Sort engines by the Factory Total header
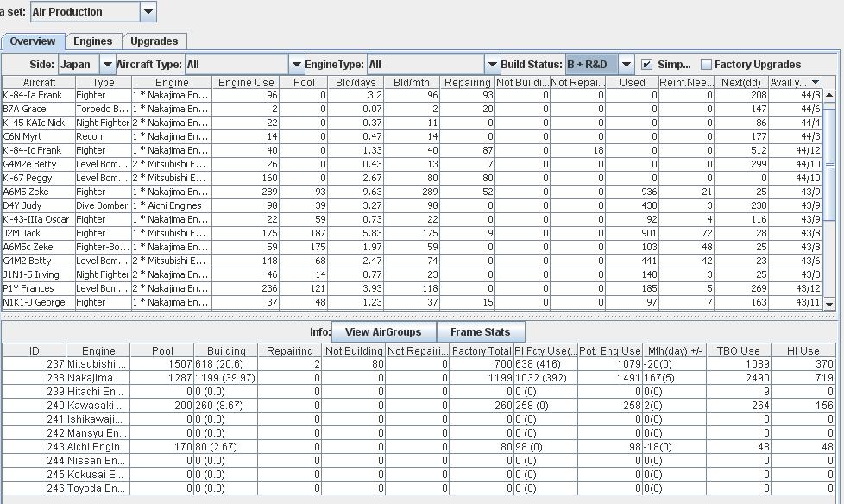 [x=482, y=351]
